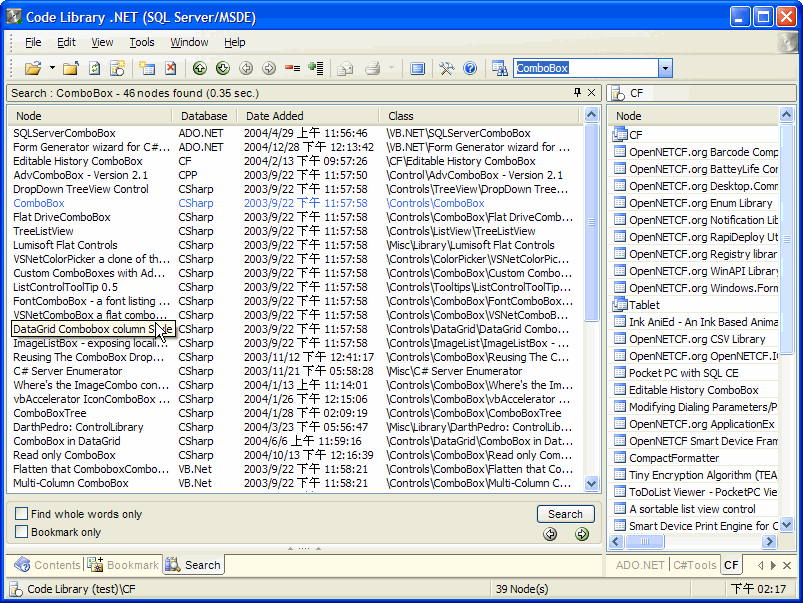Click the red minus collapse toolbar icon
Viewport: 803px width, 603px height.
292,68
